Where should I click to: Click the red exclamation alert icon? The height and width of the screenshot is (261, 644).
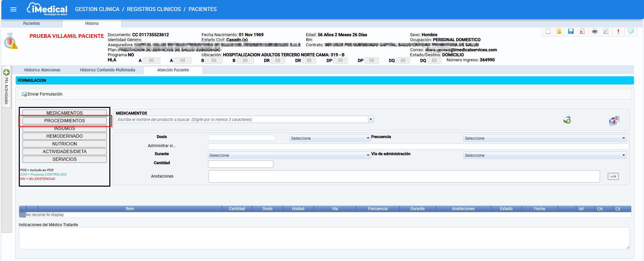point(618,31)
